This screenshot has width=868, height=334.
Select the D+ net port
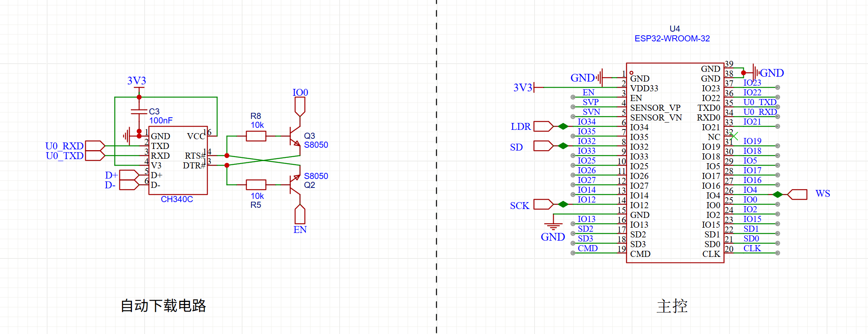pyautogui.click(x=129, y=175)
